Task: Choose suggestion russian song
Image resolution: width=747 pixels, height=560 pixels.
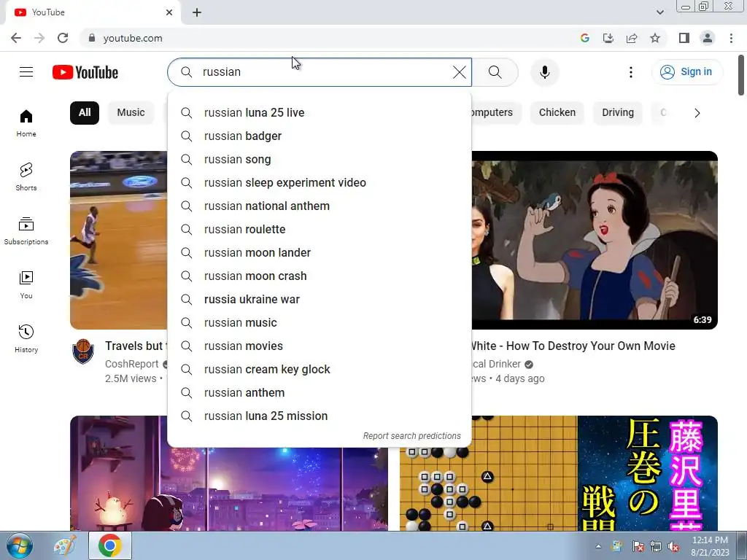Action: [320, 160]
